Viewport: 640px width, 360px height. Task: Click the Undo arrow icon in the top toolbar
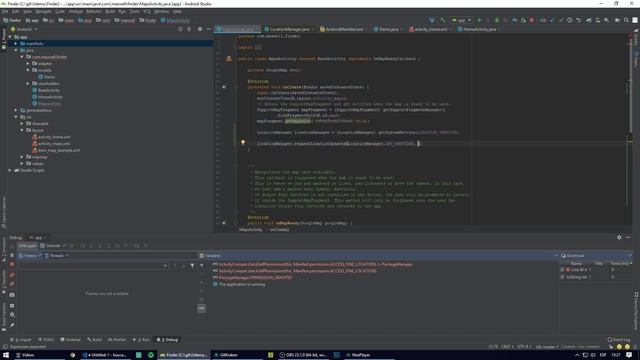[579, 20]
